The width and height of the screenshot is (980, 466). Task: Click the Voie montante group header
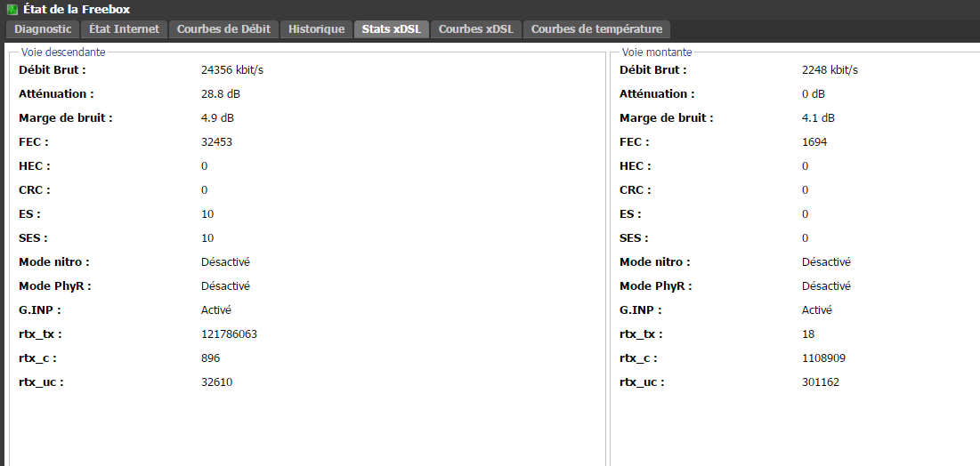657,52
